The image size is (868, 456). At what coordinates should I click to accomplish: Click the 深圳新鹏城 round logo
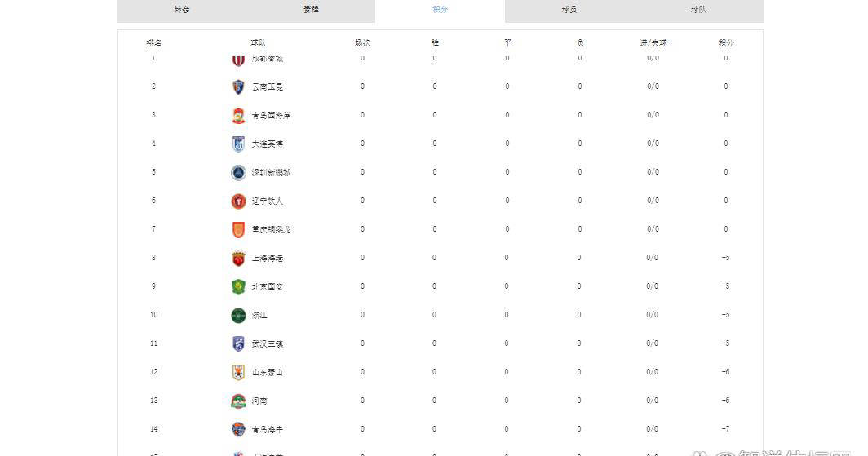tap(238, 173)
